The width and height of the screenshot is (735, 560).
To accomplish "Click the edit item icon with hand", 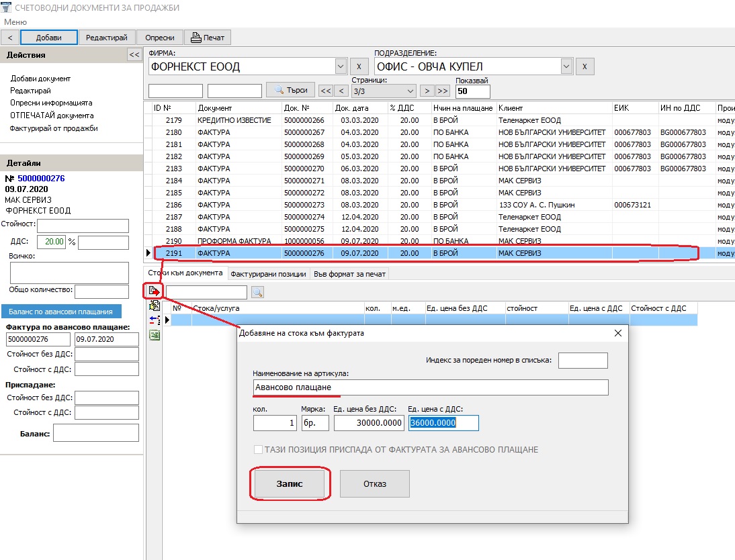I will coord(154,306).
